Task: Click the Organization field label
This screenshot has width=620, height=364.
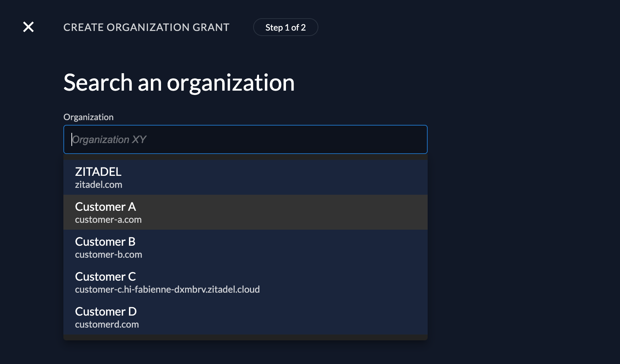Action: tap(89, 117)
